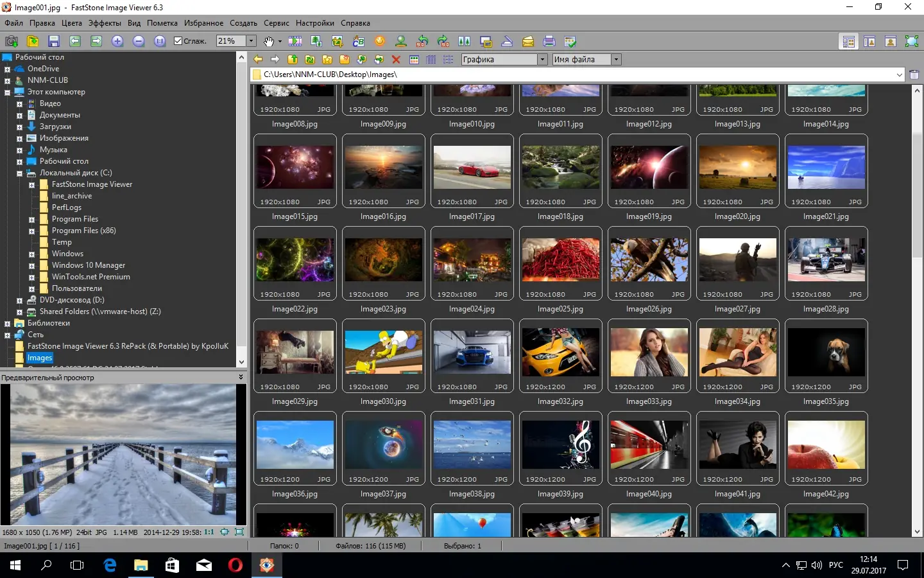Click the 1:1 actual size toggle in preview
924x578 pixels.
pyautogui.click(x=209, y=532)
